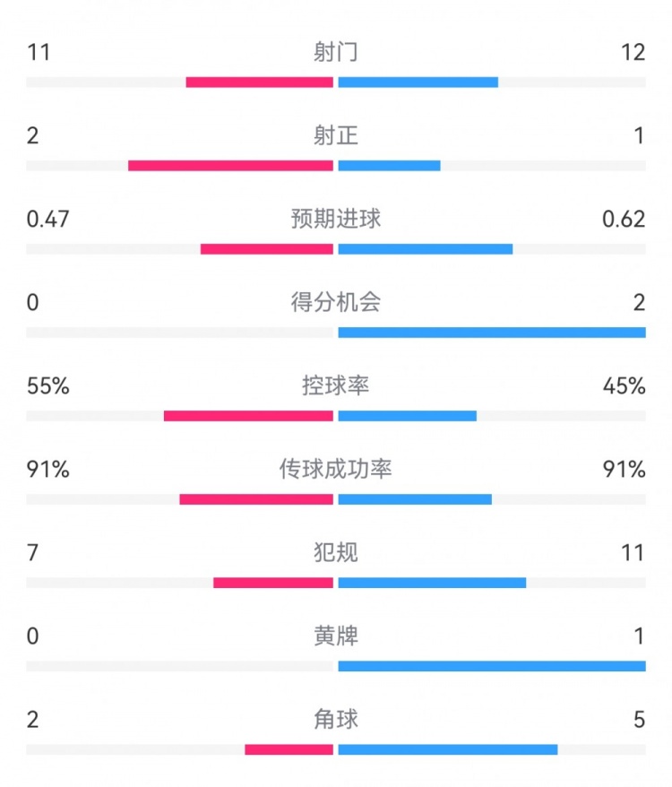672x787 pixels.
Task: Click the red 控球率 bar
Action: (248, 416)
